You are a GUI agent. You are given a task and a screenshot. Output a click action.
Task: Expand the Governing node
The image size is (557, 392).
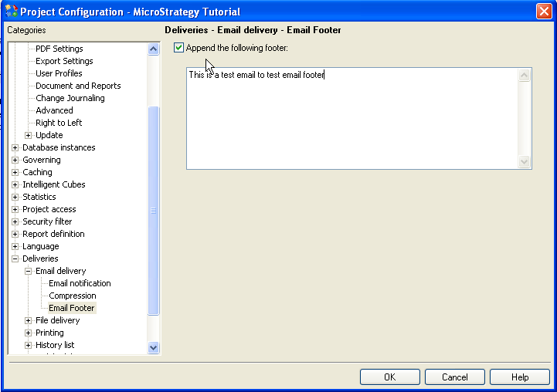point(15,160)
